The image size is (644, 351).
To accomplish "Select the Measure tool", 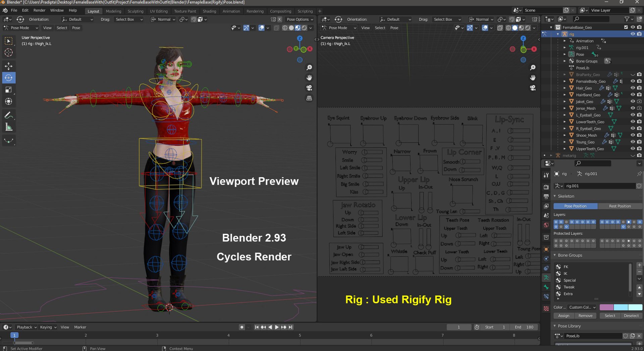I will coord(9,127).
